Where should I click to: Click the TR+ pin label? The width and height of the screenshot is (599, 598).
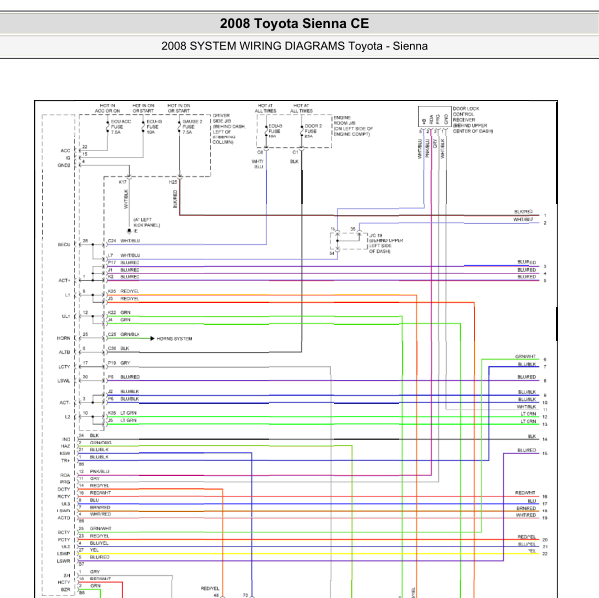click(x=65, y=461)
